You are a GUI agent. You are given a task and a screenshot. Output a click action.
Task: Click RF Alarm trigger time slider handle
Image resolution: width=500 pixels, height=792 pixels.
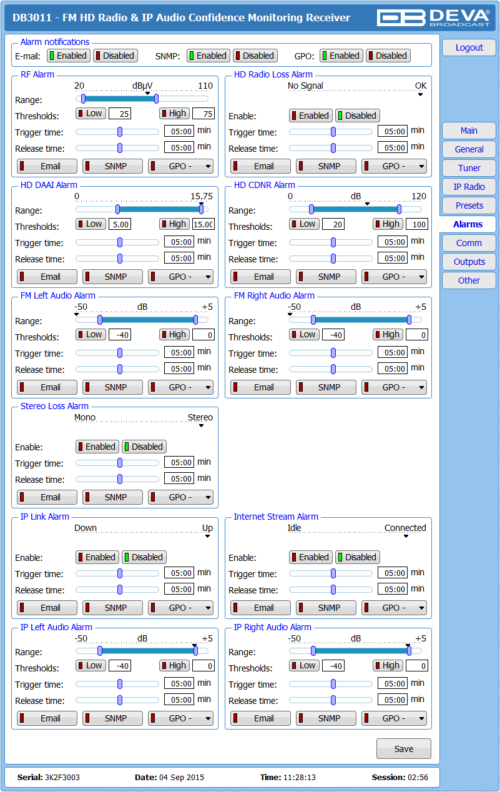[x=120, y=132]
